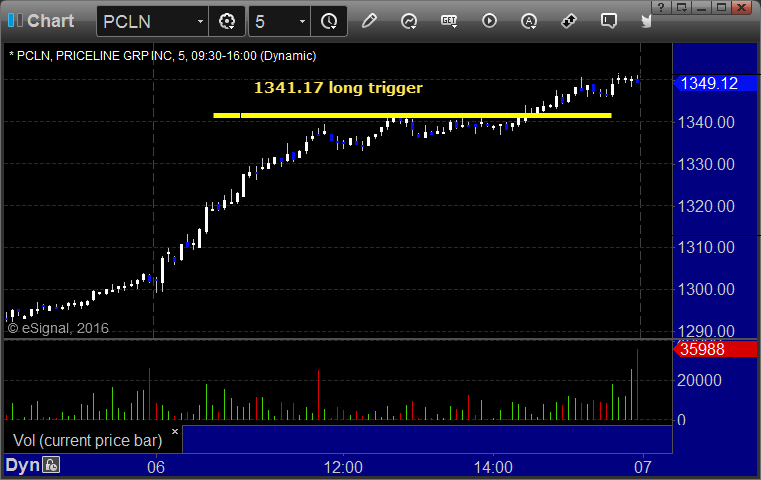Toggle the lock icon next to Dyn
Screen dimensions: 761x480
51,465
